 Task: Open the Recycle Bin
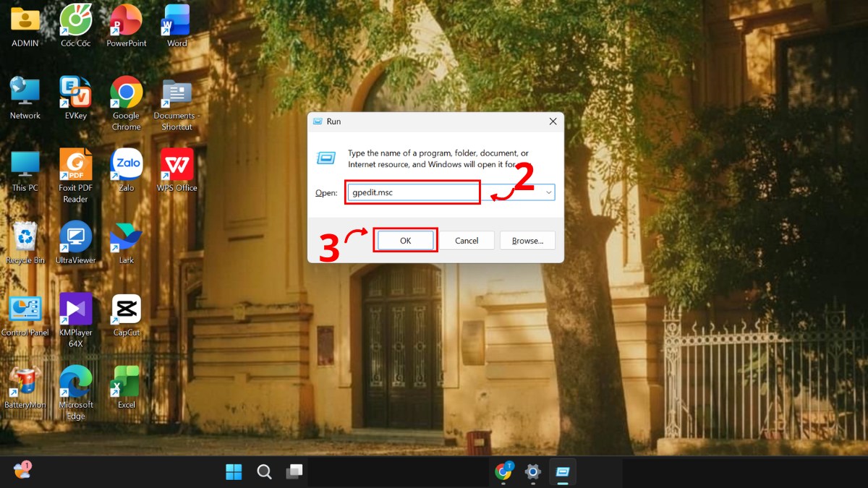point(25,235)
